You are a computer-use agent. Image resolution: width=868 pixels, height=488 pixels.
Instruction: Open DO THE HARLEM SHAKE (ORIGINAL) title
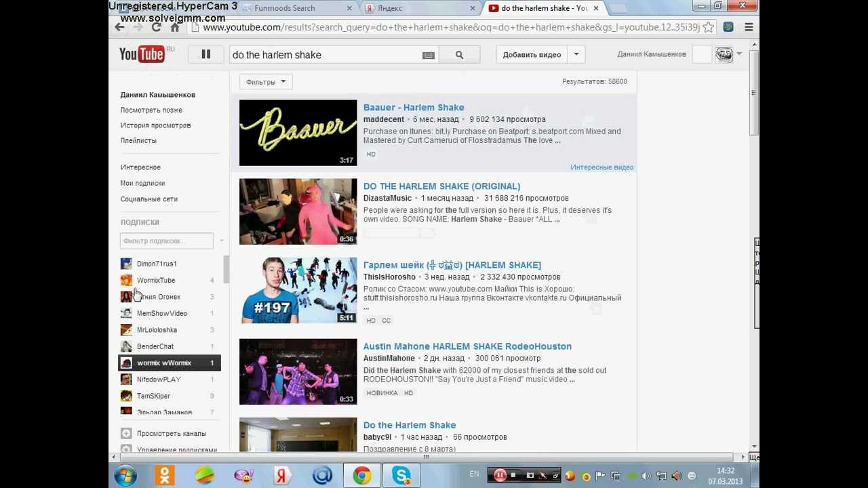point(441,186)
